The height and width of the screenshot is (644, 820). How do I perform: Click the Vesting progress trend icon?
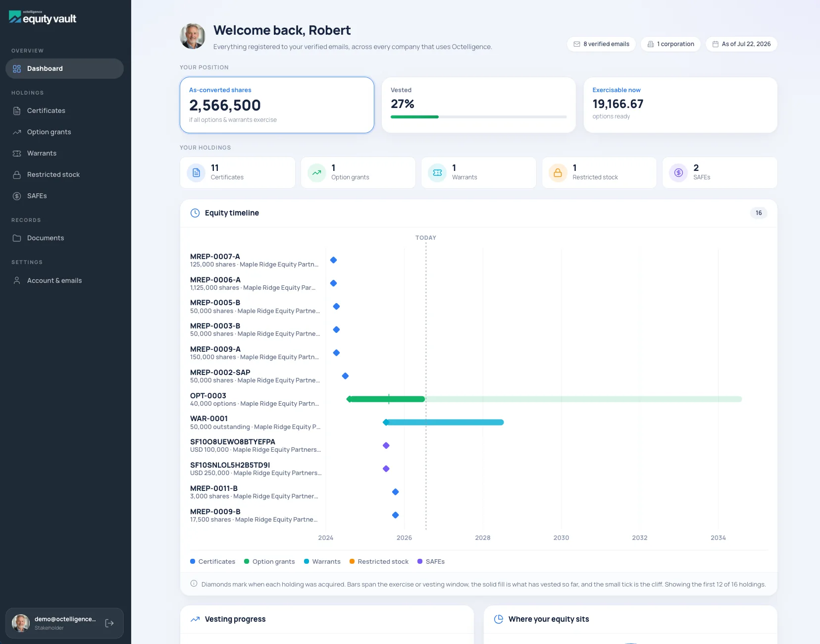tap(195, 619)
